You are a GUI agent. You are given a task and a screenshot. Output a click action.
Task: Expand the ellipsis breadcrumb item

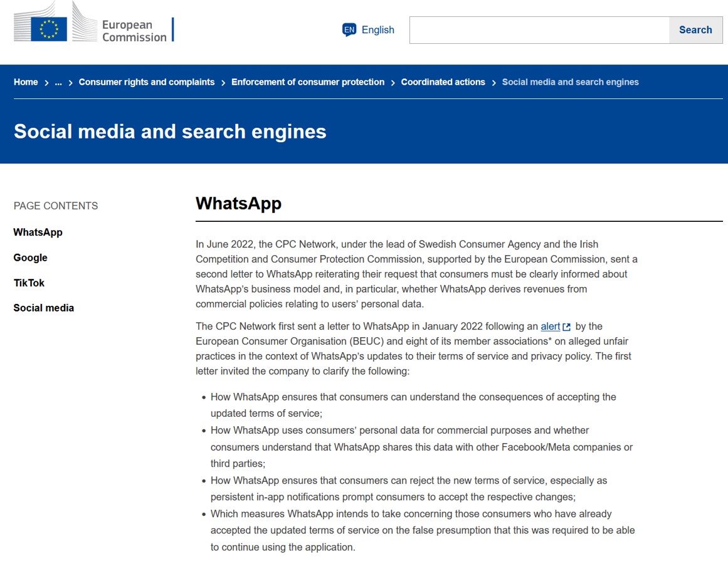pyautogui.click(x=58, y=82)
